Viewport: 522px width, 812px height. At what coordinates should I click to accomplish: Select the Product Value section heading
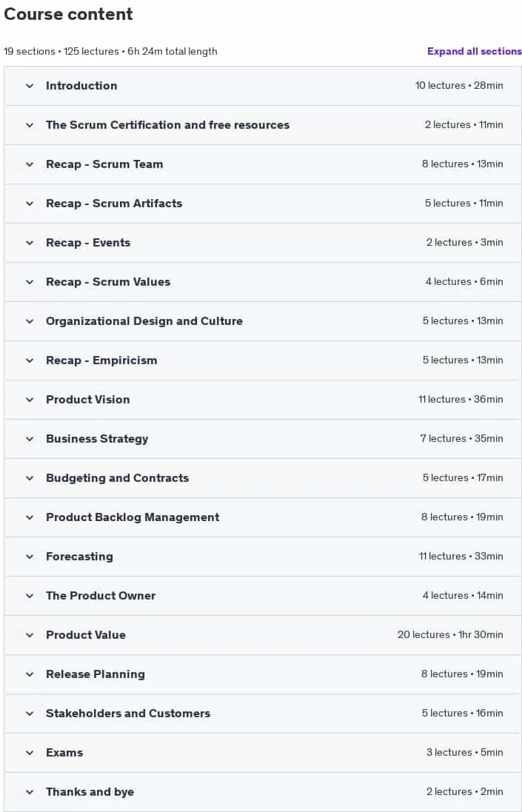coord(86,635)
